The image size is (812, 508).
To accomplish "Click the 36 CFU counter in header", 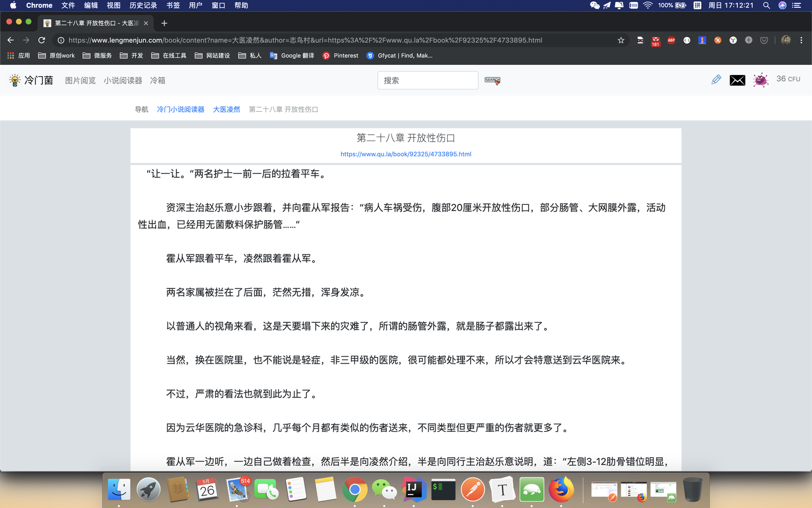I will tap(788, 79).
